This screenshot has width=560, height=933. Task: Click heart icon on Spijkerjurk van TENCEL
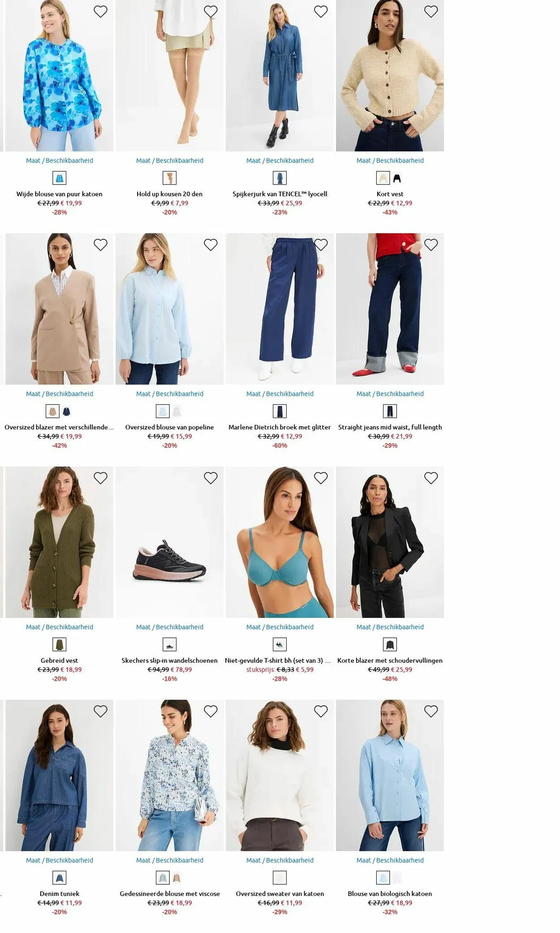click(321, 12)
